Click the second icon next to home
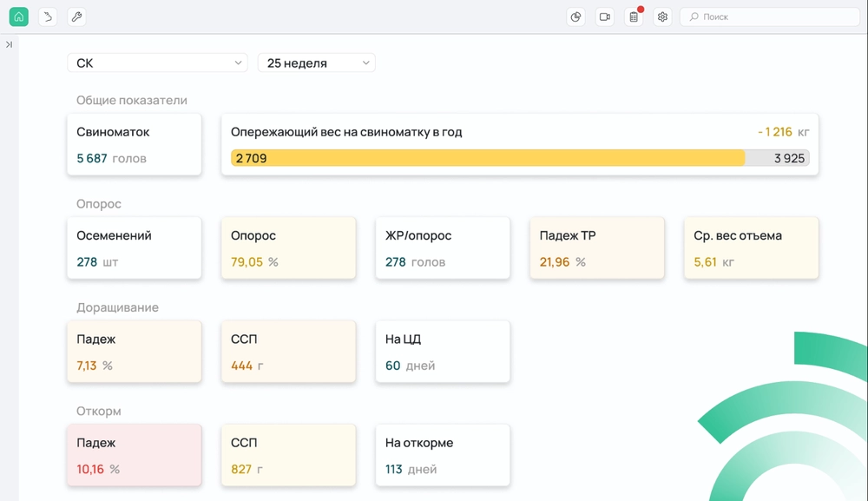Screen dimensions: 868x501 tap(48, 16)
